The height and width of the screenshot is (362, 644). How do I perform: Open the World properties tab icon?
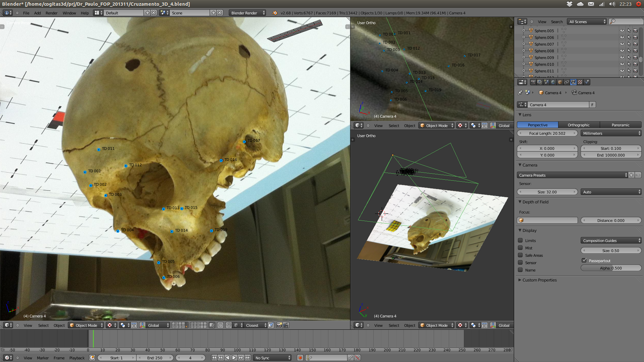(x=553, y=82)
